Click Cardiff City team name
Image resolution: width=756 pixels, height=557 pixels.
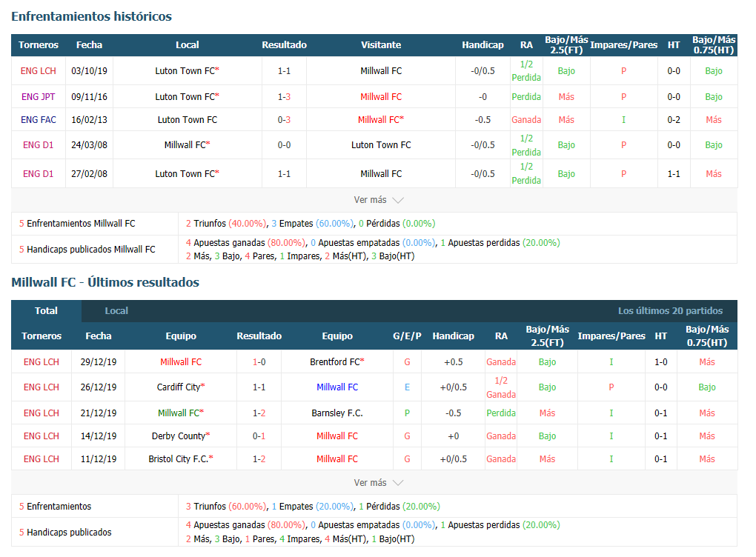[x=179, y=387]
